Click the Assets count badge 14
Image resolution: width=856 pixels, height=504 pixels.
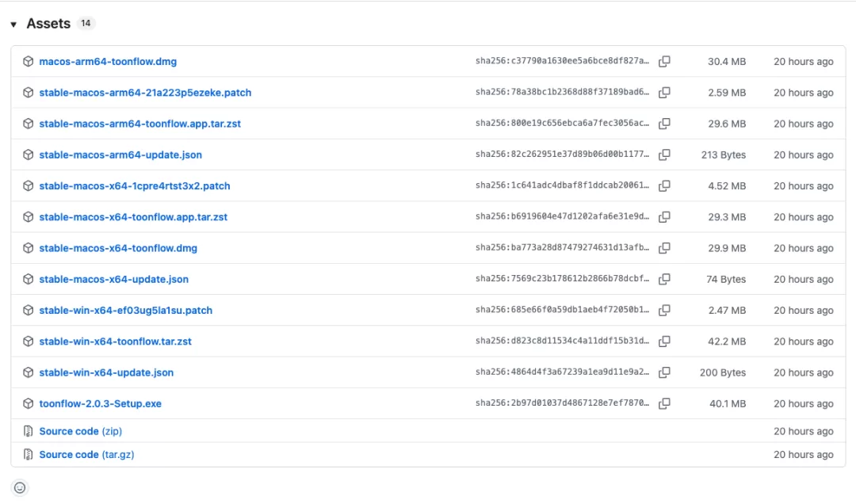(x=86, y=24)
